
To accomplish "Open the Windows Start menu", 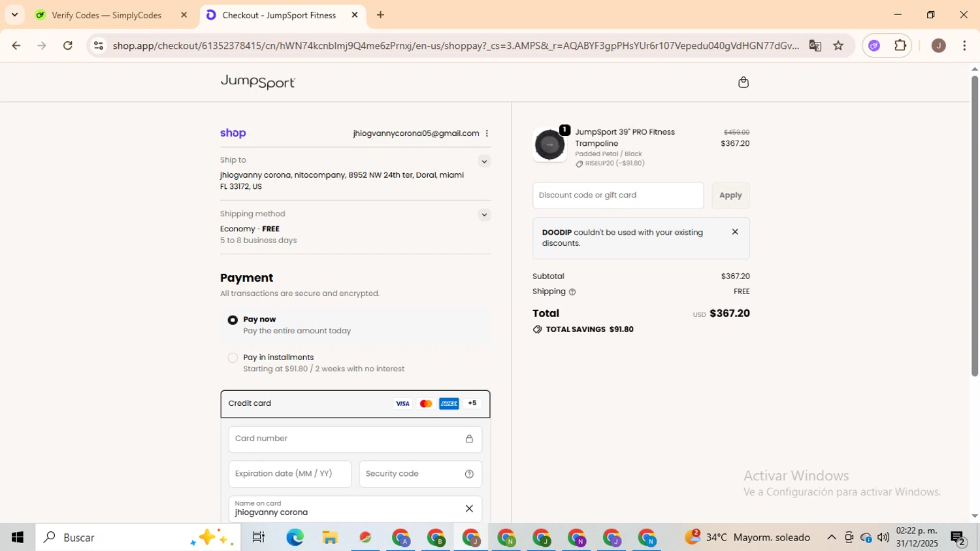I will [x=18, y=537].
